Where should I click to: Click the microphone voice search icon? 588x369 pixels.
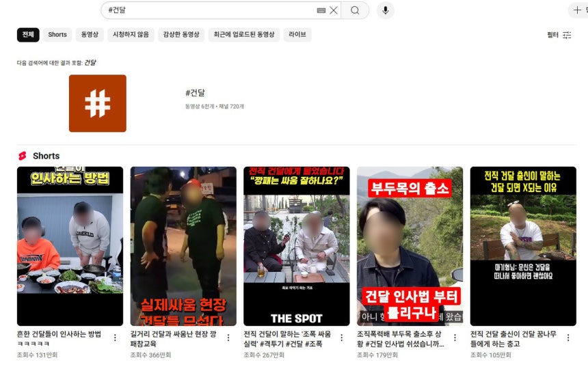385,10
